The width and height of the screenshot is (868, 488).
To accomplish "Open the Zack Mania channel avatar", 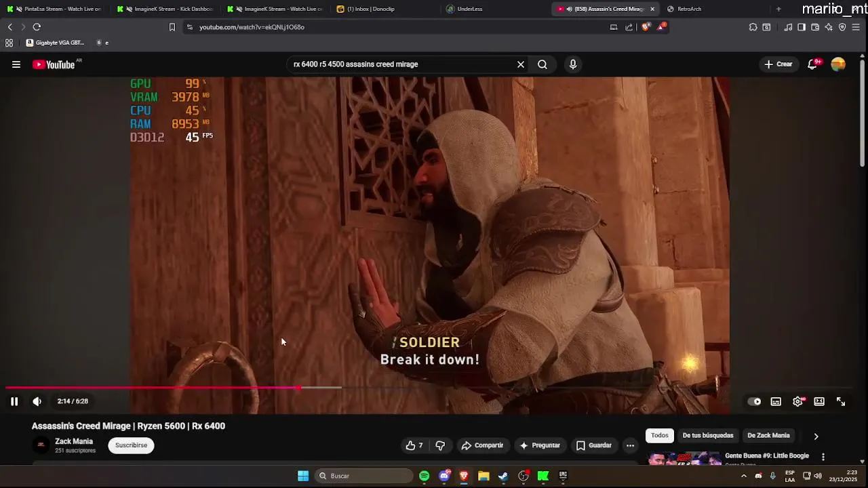I will (x=41, y=445).
